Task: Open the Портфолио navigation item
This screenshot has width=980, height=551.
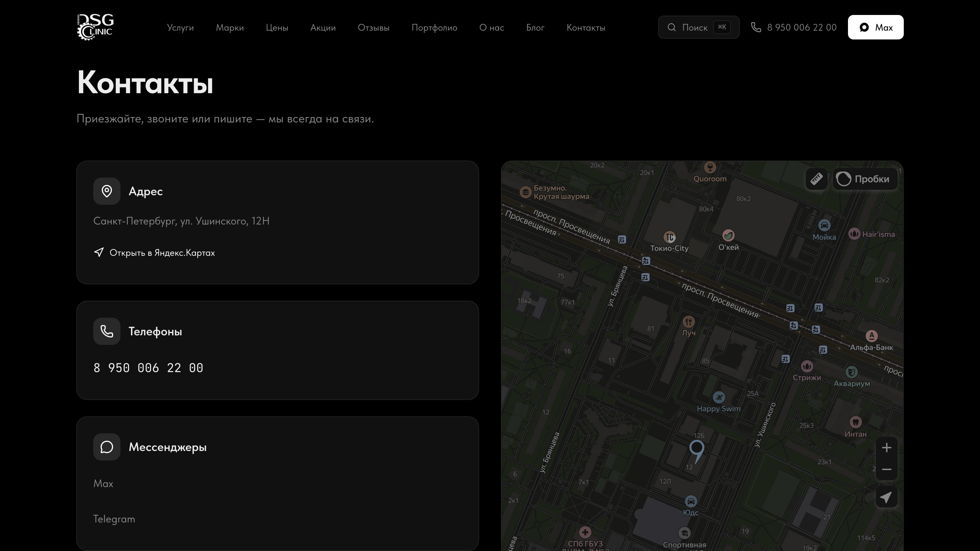Action: point(434,27)
